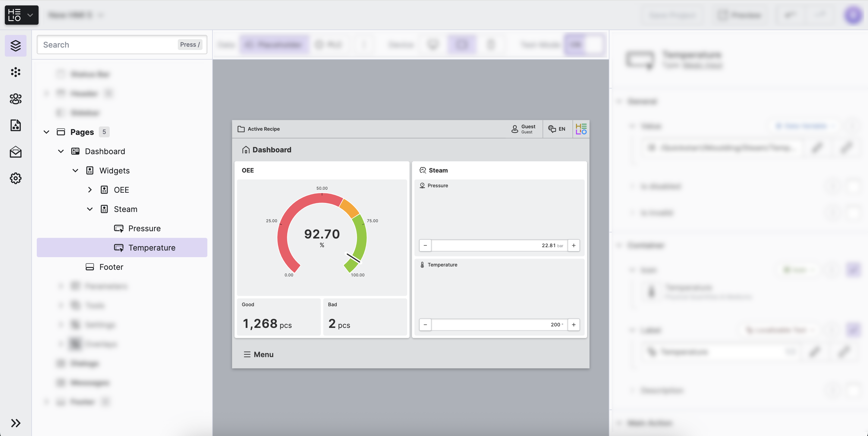This screenshot has height=436, width=868.
Task: Focus the Search field
Action: (108, 45)
